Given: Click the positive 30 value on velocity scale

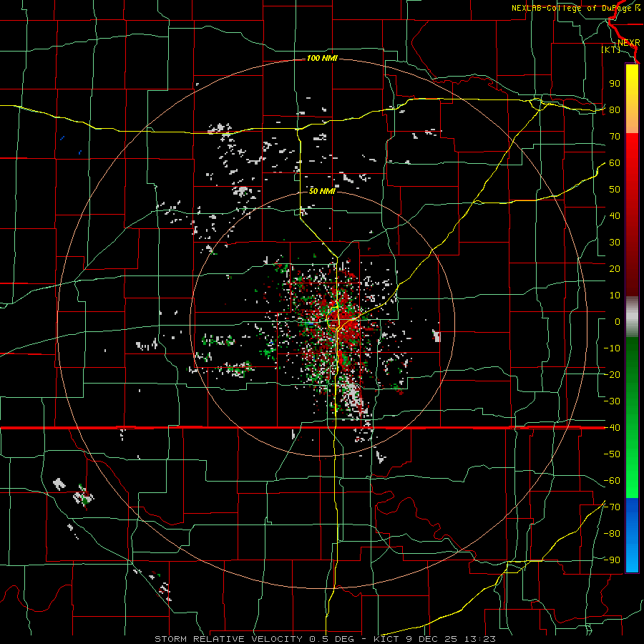Looking at the screenshot, I should (x=615, y=243).
